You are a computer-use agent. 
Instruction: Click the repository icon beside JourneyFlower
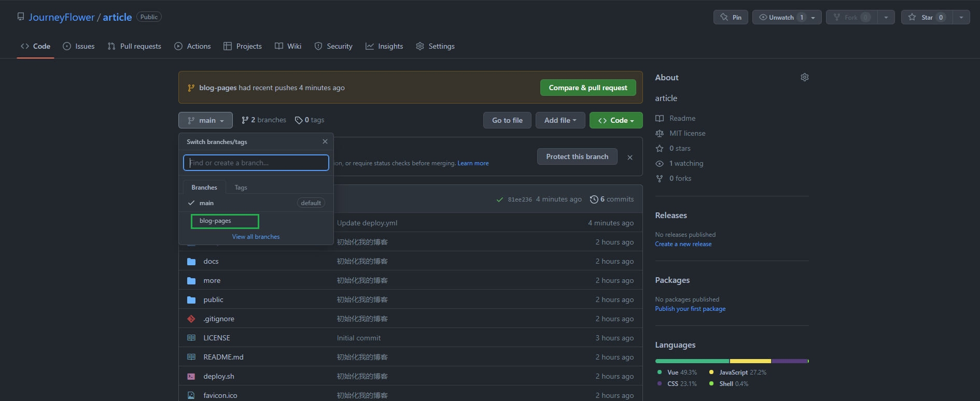click(x=21, y=17)
